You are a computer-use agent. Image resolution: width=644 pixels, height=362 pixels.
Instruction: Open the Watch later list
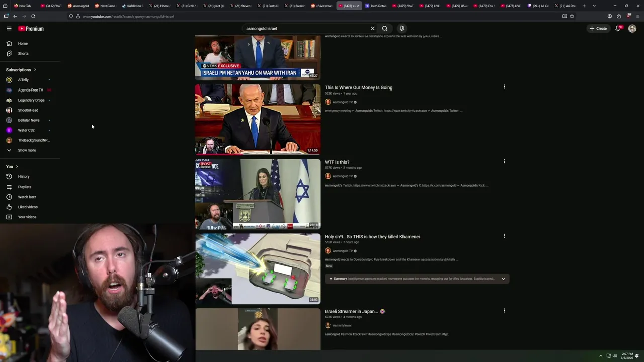(x=27, y=197)
